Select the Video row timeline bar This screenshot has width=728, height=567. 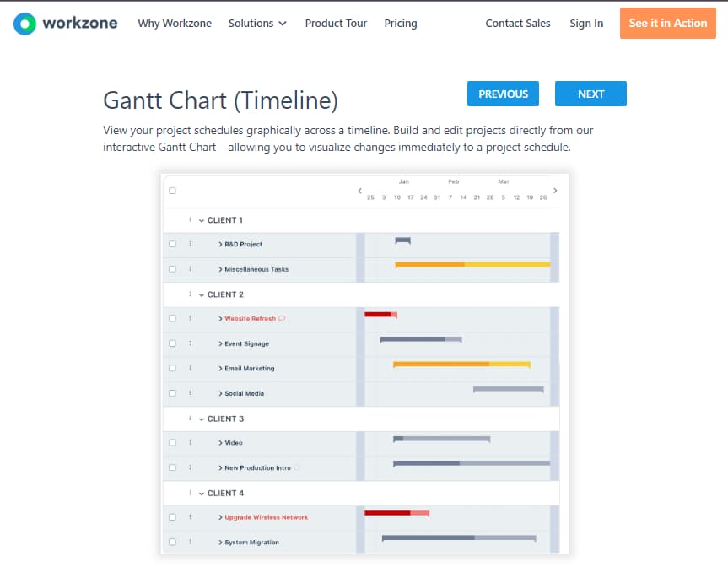(441, 439)
